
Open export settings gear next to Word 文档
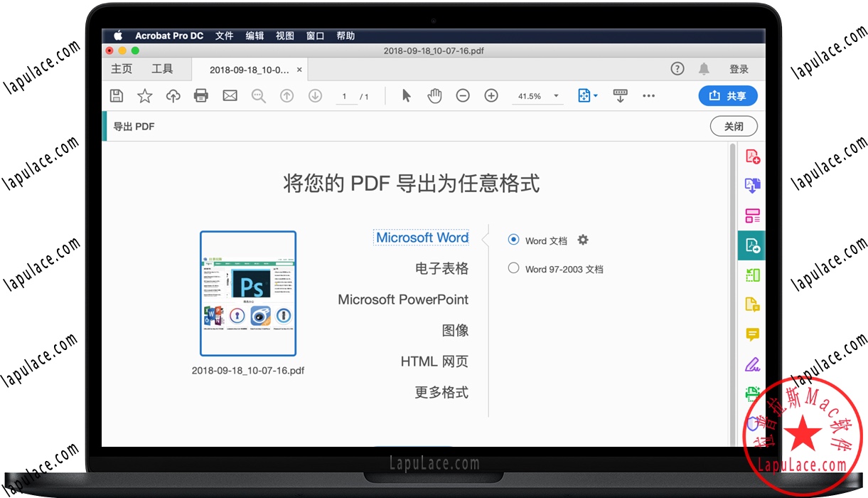point(582,240)
